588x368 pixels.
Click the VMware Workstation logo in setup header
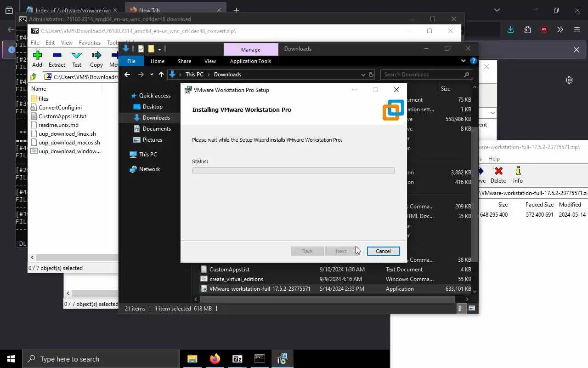393,110
